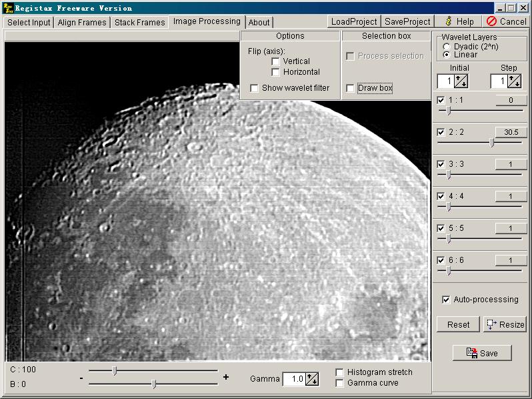Uncheck wavelet layer 6 : 6

tap(441, 260)
